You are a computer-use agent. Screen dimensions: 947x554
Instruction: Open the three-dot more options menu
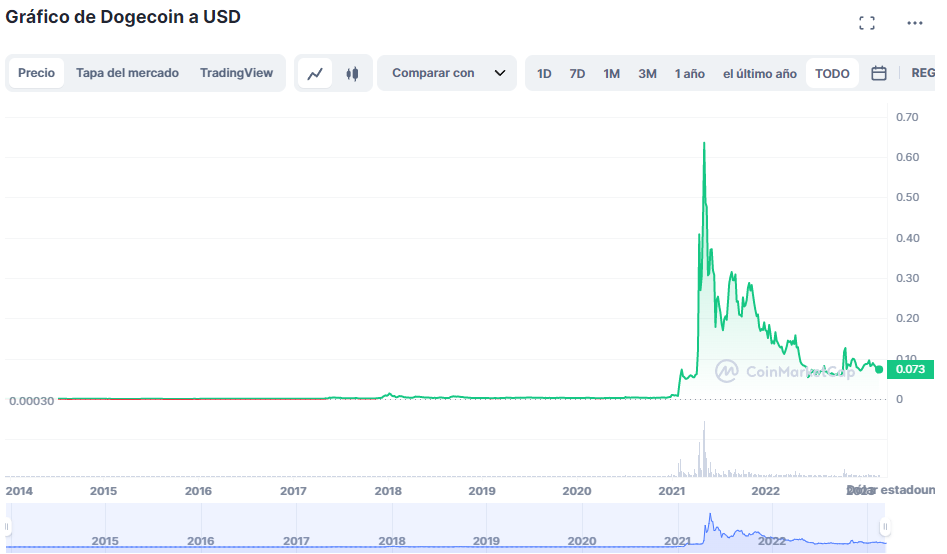[x=915, y=23]
